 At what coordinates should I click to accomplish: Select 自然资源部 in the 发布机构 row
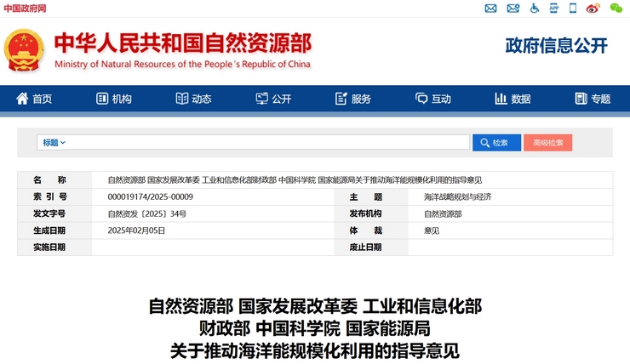[443, 214]
